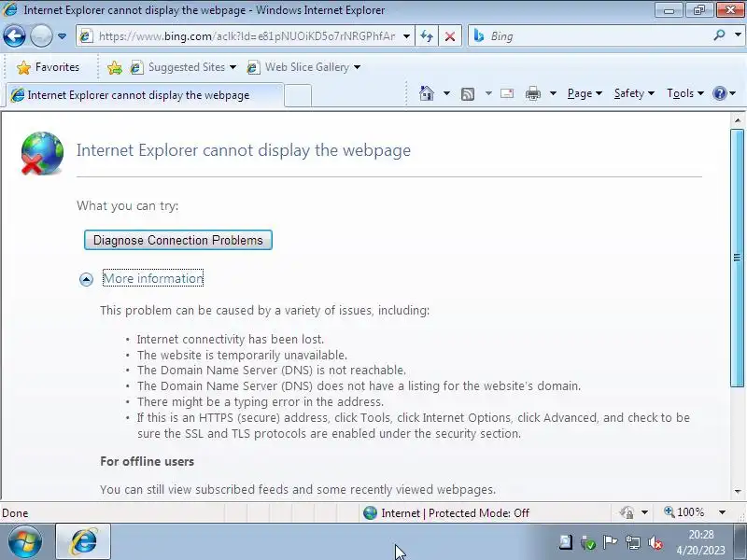Select the 'Internet Explorer cannot display' tab
Image resolution: width=747 pixels, height=560 pixels.
tap(145, 95)
